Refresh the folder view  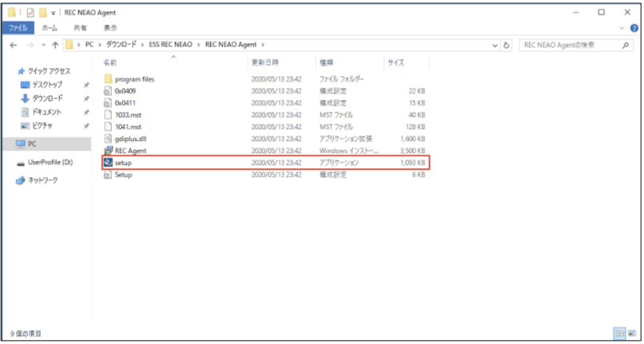coord(507,46)
